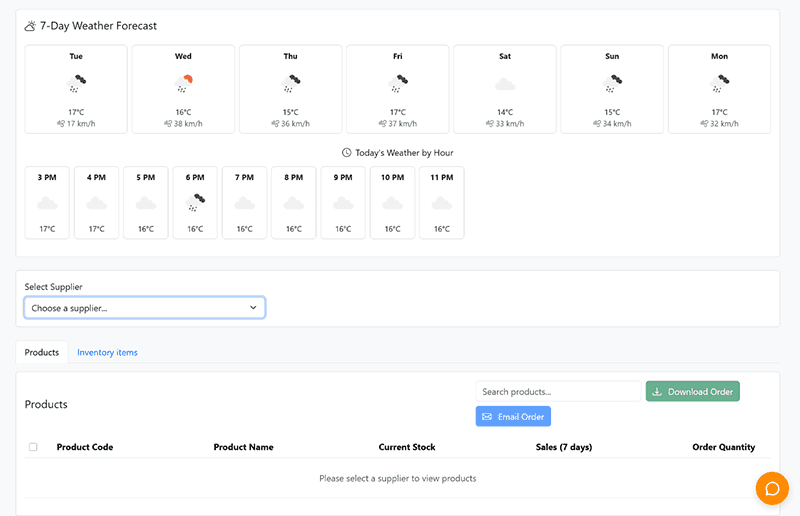Click Sunday's rain cloud icon
This screenshot has width=800, height=516.
tap(612, 83)
